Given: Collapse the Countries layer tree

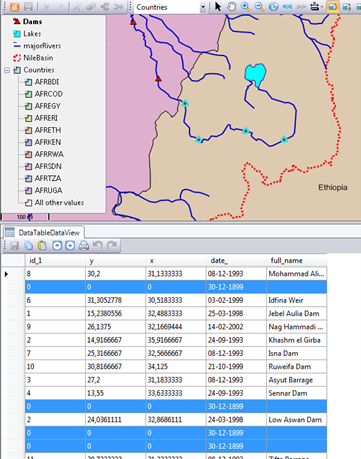Looking at the screenshot, I should 7,70.
